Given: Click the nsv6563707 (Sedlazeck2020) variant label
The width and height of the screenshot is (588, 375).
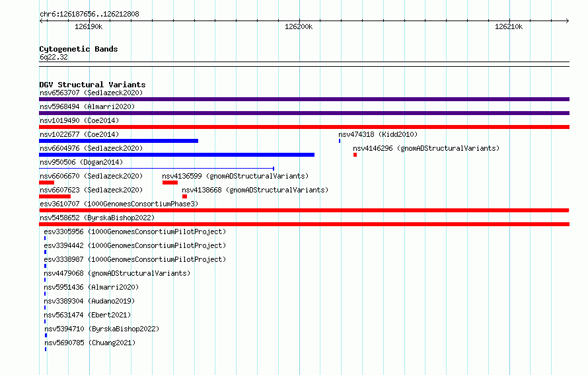Looking at the screenshot, I should (x=91, y=93).
